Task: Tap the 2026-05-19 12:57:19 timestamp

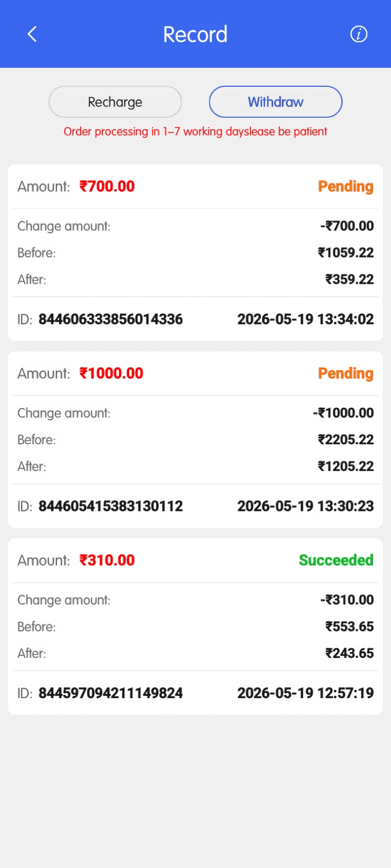Action: pyautogui.click(x=306, y=693)
